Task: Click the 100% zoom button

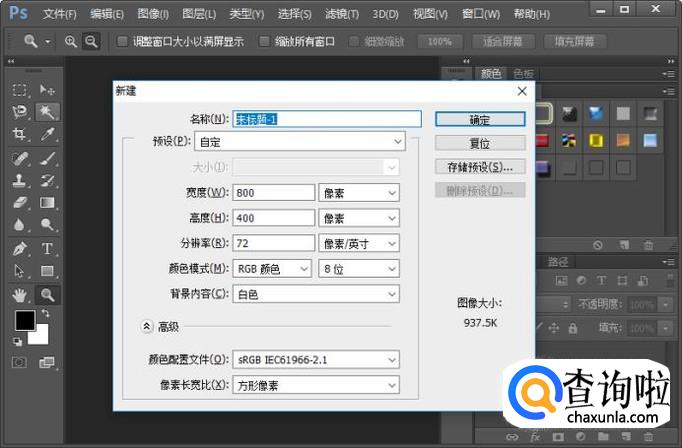Action: [x=440, y=42]
